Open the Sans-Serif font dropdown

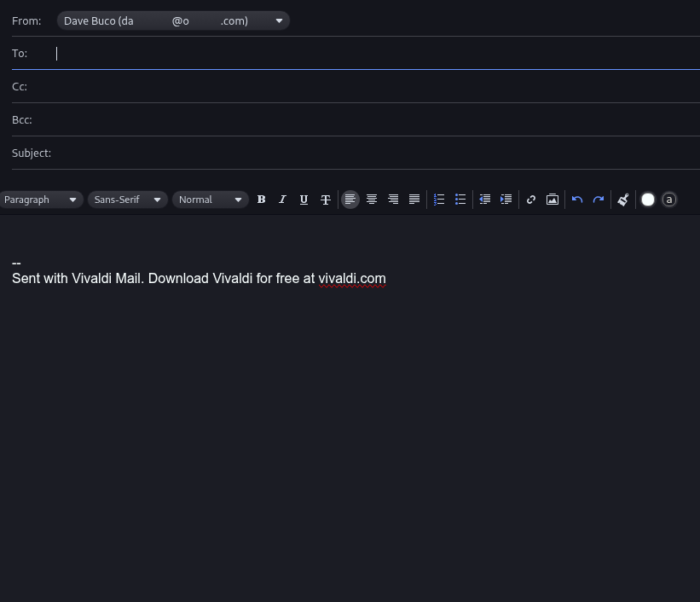pyautogui.click(x=128, y=200)
